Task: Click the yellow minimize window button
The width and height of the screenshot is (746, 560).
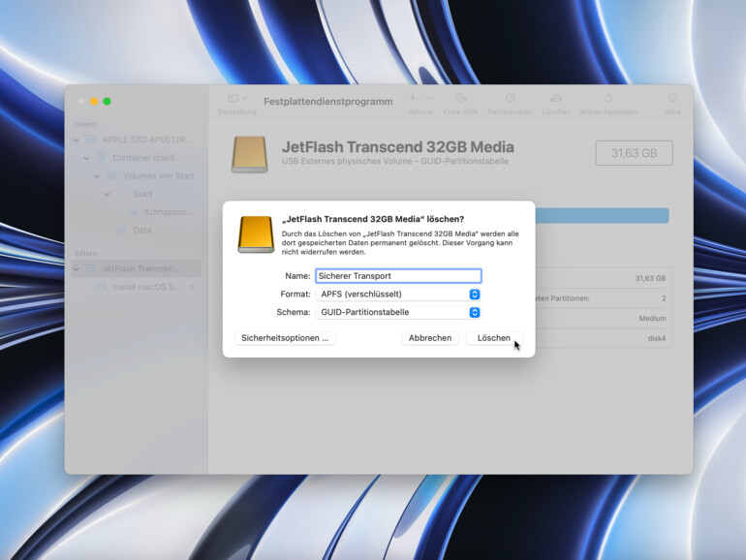Action: click(94, 102)
